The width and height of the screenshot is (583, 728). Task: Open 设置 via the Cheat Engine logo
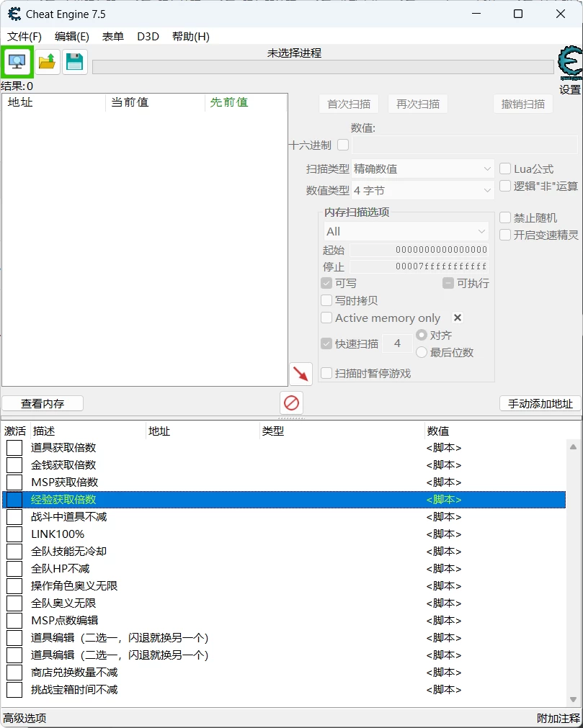click(571, 64)
